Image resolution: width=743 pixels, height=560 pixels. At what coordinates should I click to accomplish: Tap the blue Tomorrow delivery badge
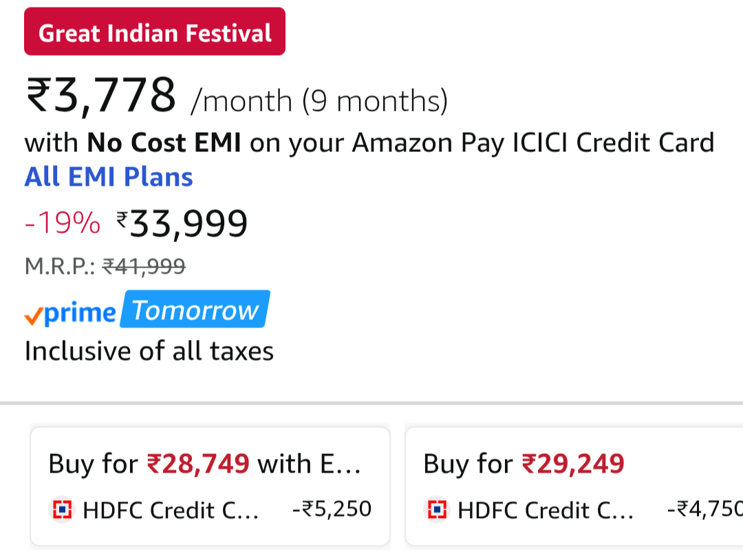(x=195, y=310)
